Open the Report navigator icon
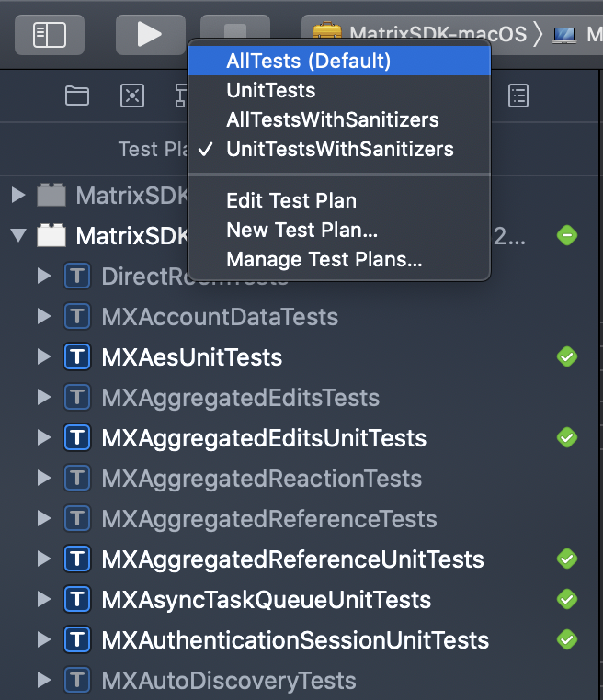Viewport: 603px width, 700px height. point(518,96)
